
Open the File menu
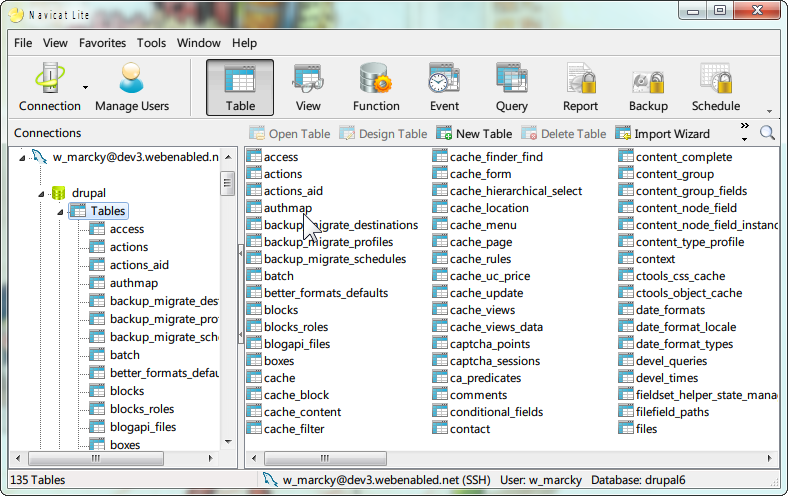pyautogui.click(x=23, y=43)
